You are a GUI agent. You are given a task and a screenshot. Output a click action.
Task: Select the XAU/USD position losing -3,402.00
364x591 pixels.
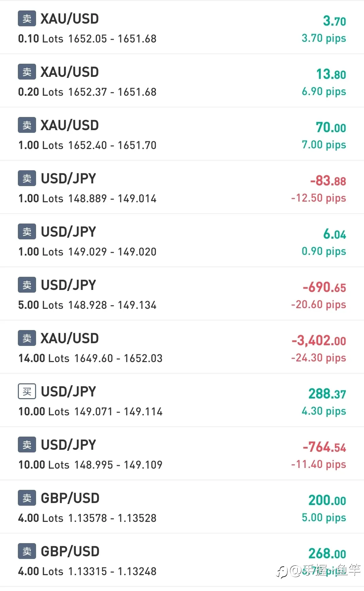[182, 347]
